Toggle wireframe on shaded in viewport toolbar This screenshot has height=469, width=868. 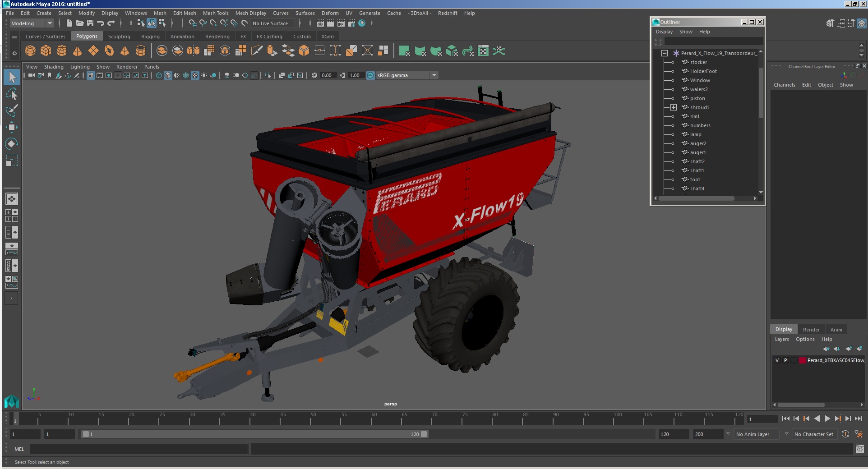click(x=186, y=75)
